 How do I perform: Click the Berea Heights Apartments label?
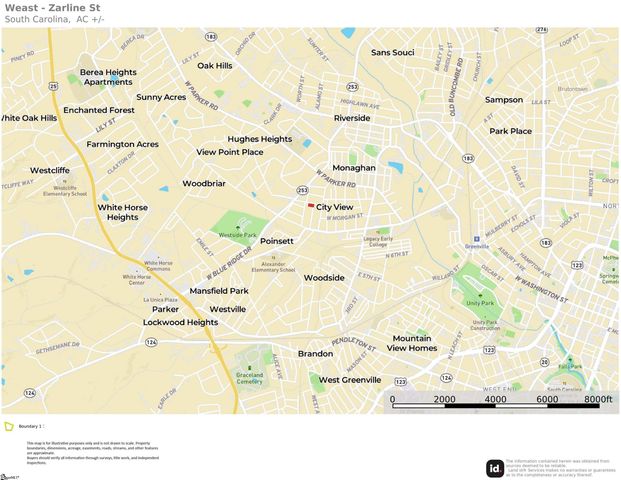click(x=108, y=77)
